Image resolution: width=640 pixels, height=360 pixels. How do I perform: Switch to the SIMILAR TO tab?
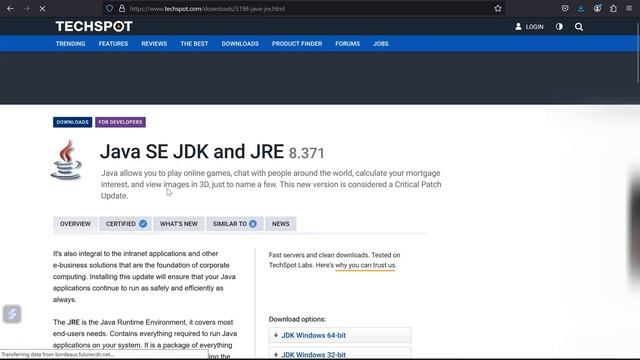(x=235, y=224)
